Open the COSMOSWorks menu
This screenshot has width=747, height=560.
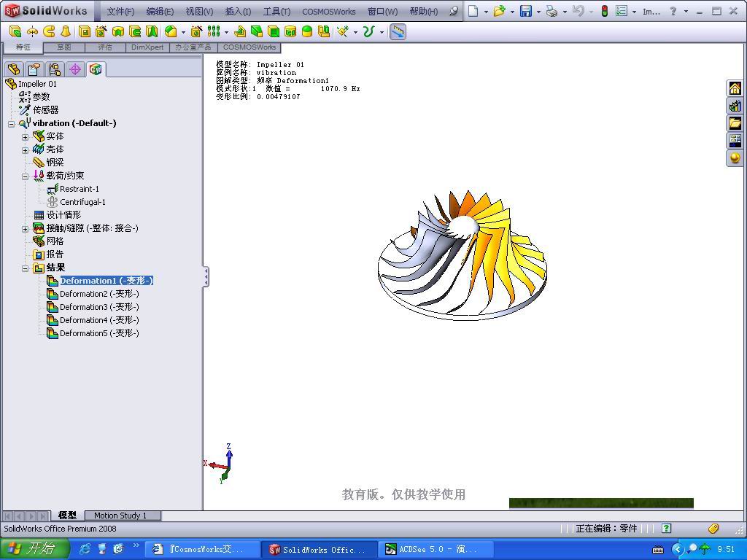329,12
